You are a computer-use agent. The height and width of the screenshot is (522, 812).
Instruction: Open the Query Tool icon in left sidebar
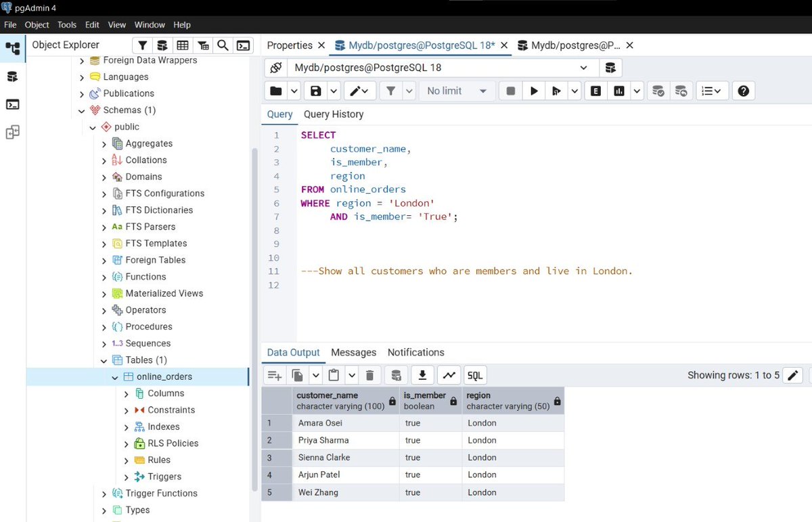pyautogui.click(x=12, y=77)
